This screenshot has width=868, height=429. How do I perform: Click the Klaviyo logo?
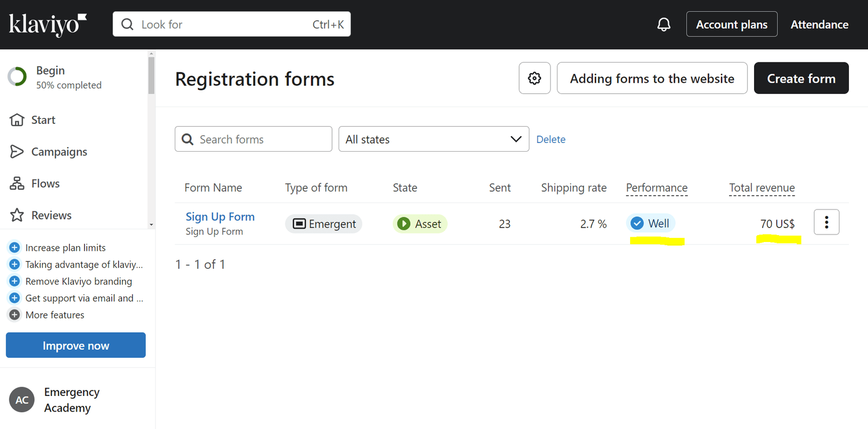tap(48, 25)
